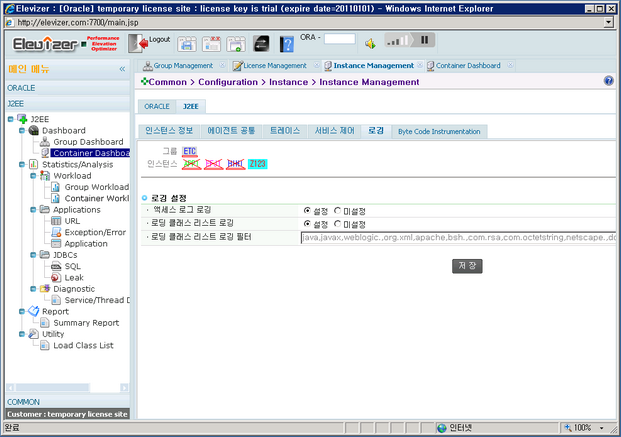Open the address bar dropdown arrow

609,23
